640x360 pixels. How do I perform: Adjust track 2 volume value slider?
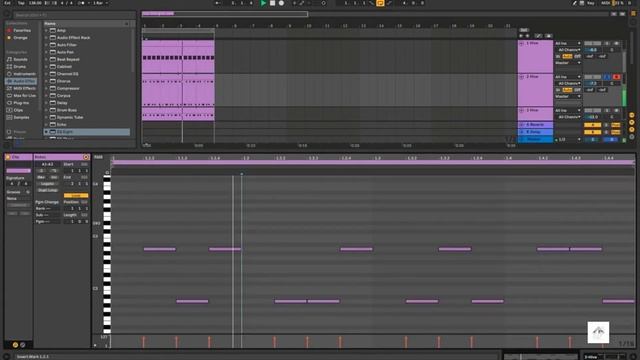coord(593,83)
